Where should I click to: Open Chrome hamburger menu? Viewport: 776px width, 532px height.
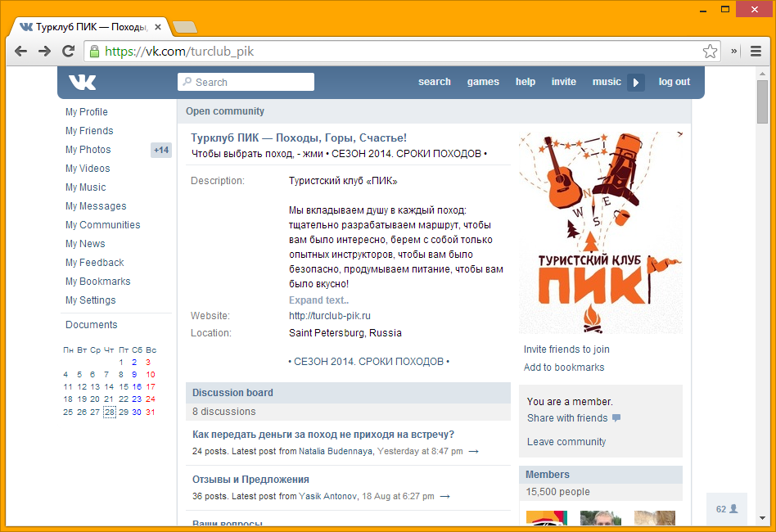[756, 51]
